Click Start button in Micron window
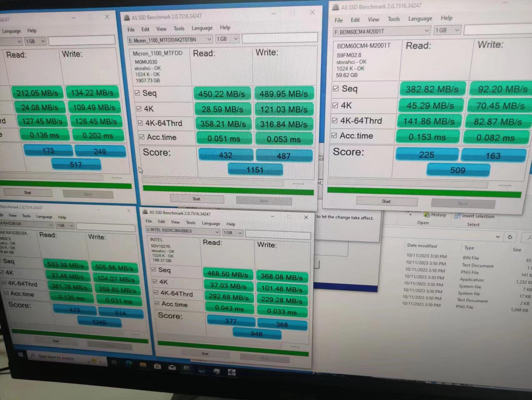Viewport: 532px width, 400px height. pyautogui.click(x=197, y=199)
